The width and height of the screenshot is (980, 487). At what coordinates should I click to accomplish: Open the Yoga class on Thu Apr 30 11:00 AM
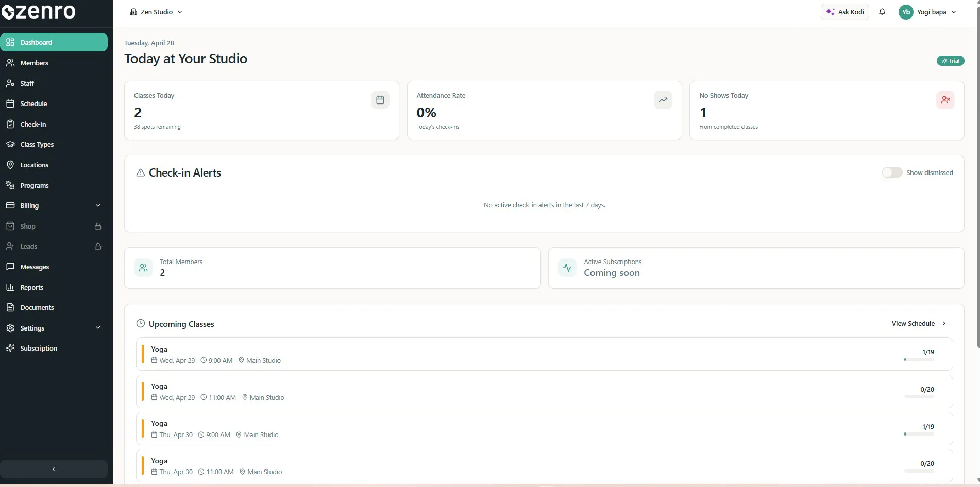point(544,466)
